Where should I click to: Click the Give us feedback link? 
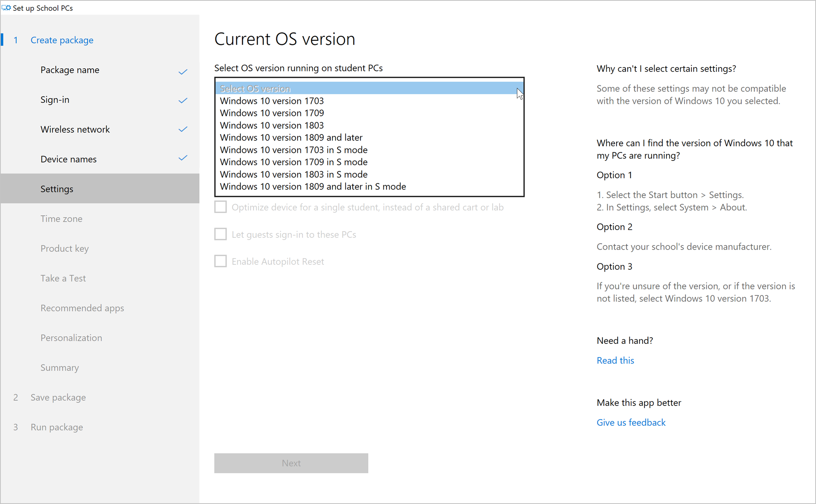pos(631,423)
